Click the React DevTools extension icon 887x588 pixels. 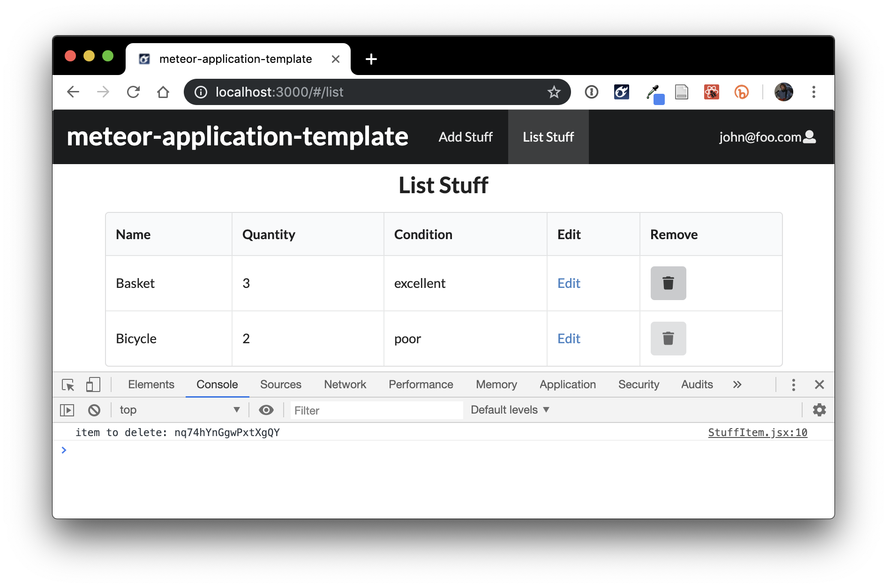711,92
